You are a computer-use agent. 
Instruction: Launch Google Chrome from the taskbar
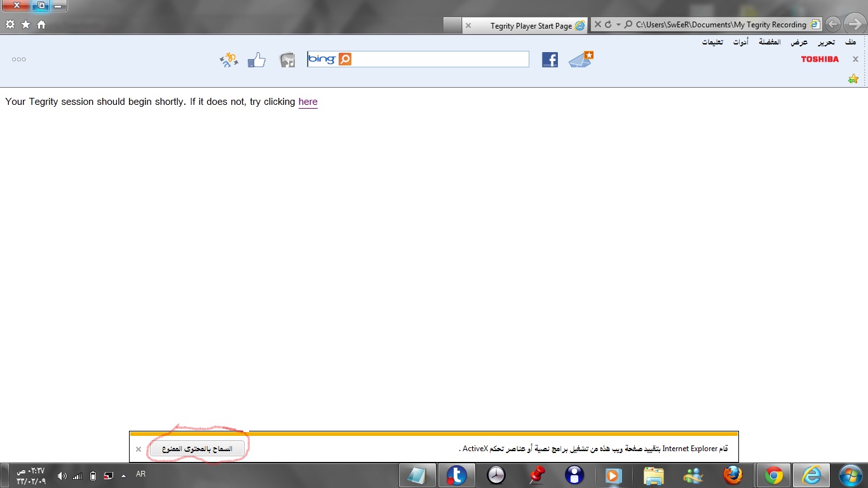tap(773, 475)
